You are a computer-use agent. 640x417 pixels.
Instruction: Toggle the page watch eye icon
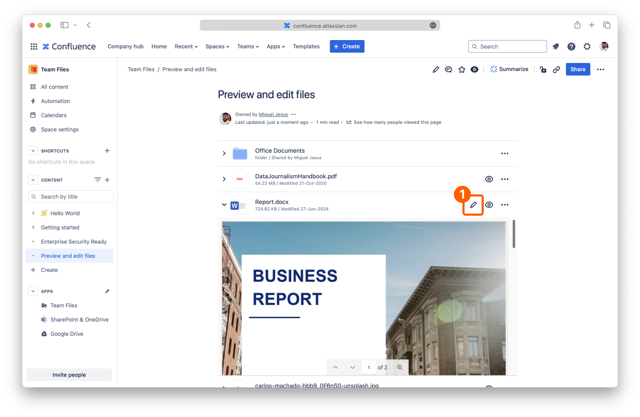[x=474, y=70]
